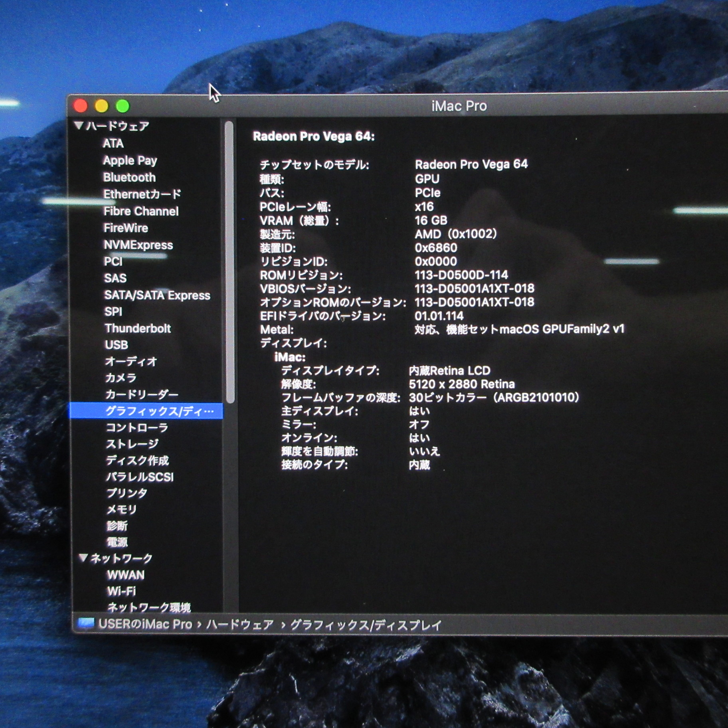The image size is (728, 728).
Task: Select Apple Pay in the sidebar
Action: pyautogui.click(x=130, y=160)
